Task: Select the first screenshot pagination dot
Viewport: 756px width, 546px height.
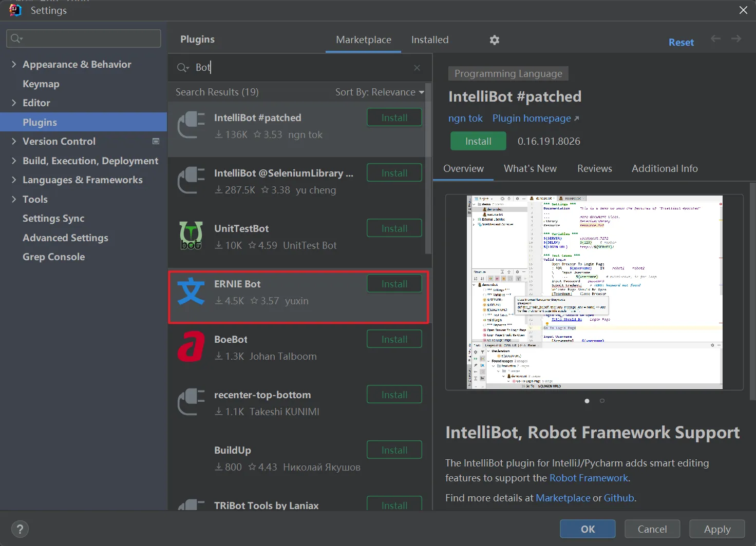Action: click(587, 401)
